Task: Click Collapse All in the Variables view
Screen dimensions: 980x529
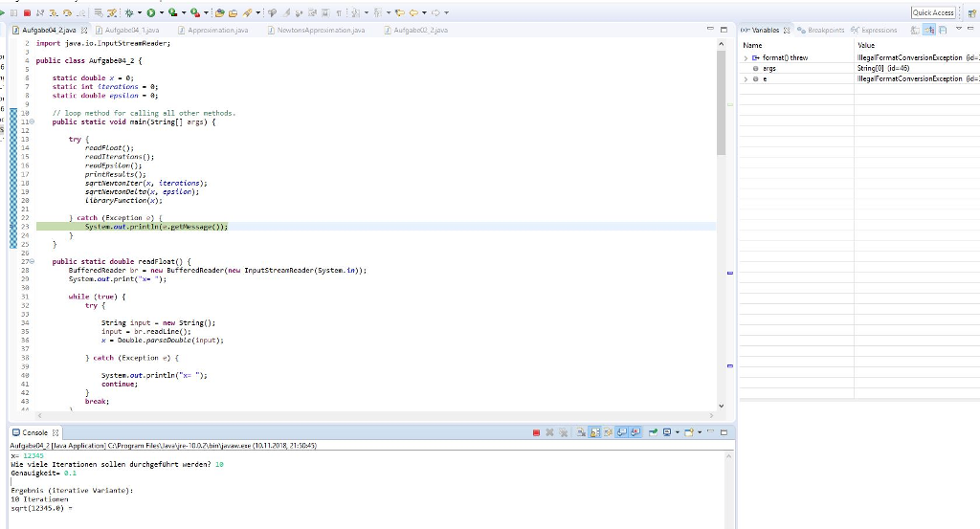Action: click(x=943, y=30)
